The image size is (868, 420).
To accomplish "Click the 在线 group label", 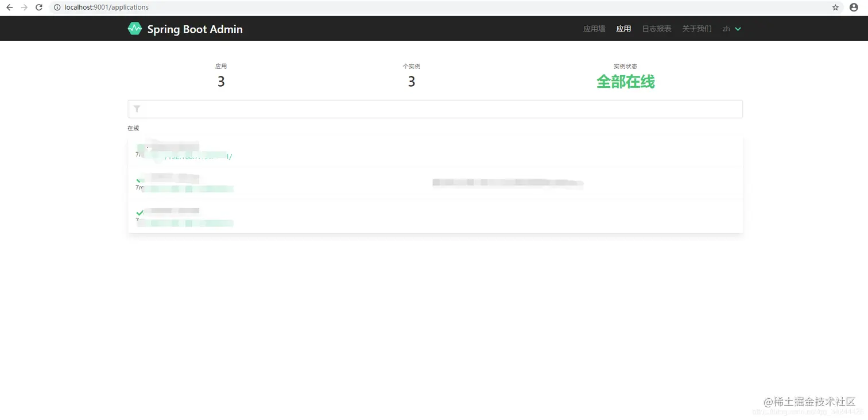I will (133, 128).
